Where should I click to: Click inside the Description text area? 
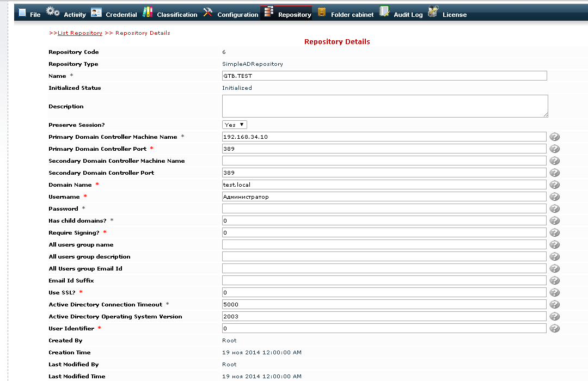pos(385,106)
